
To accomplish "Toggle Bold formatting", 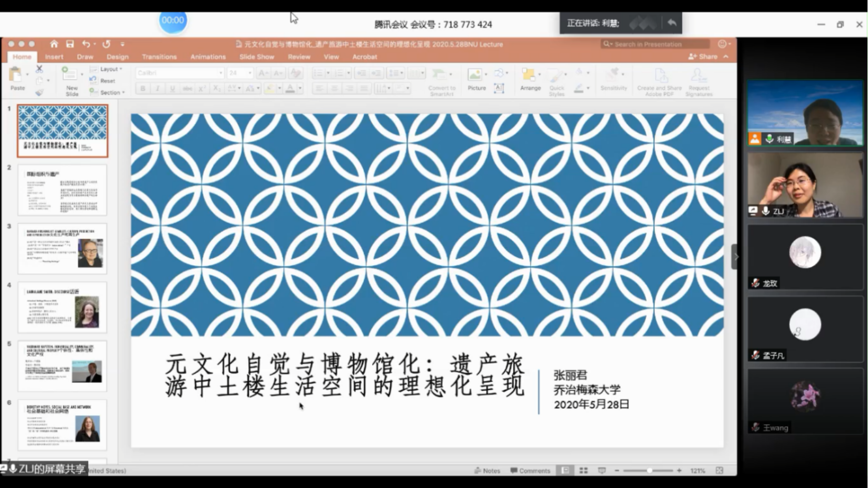I will (142, 88).
